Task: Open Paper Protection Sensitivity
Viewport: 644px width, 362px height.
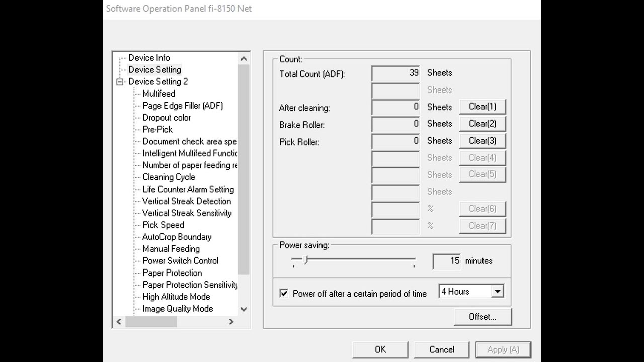Action: [x=189, y=285]
